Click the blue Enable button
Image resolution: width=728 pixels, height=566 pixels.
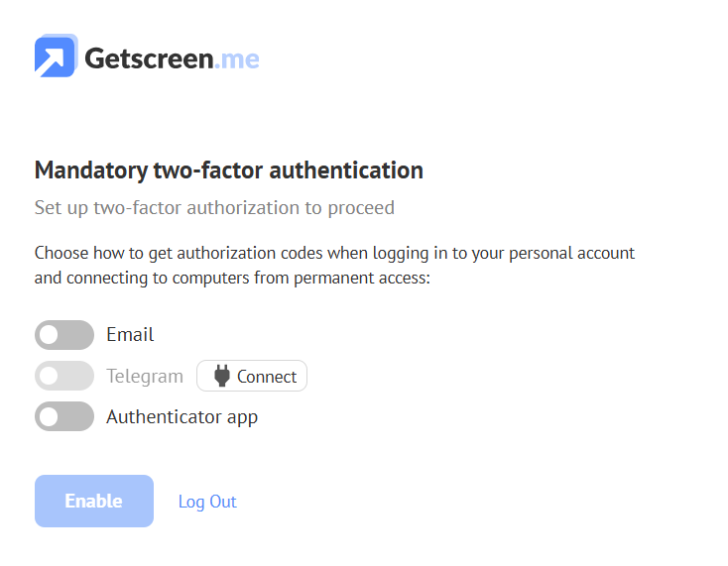point(94,501)
